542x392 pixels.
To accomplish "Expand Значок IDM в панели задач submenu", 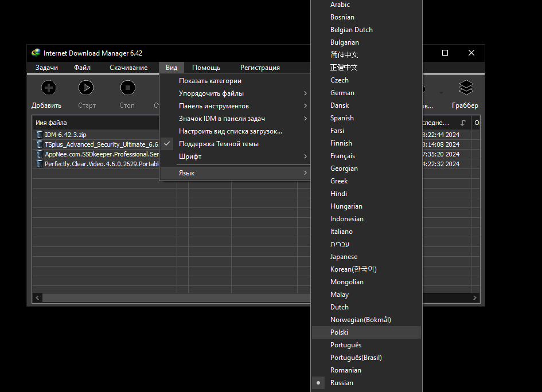I will [x=235, y=119].
